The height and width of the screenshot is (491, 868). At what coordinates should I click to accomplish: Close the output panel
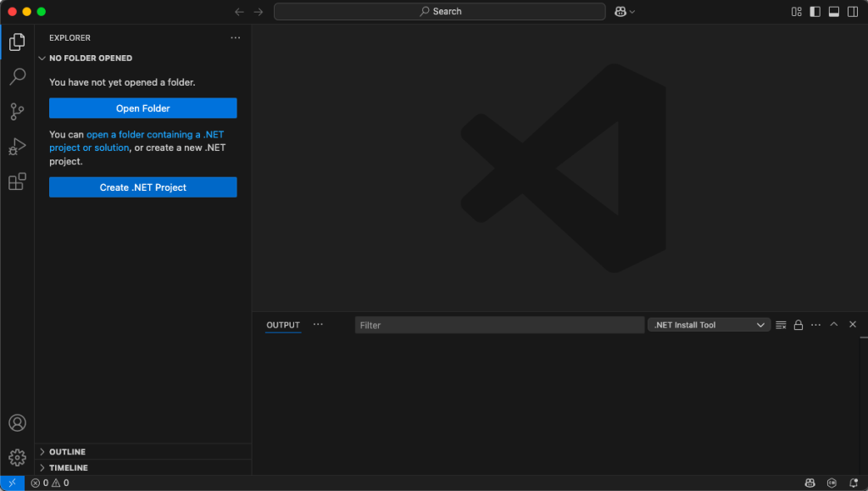coord(853,325)
